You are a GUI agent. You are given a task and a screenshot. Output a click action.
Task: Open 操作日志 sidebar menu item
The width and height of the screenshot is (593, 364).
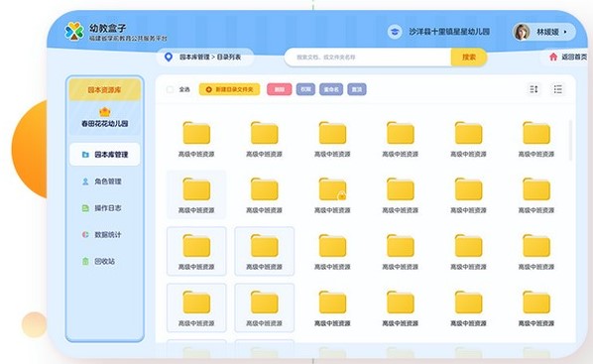tap(105, 208)
